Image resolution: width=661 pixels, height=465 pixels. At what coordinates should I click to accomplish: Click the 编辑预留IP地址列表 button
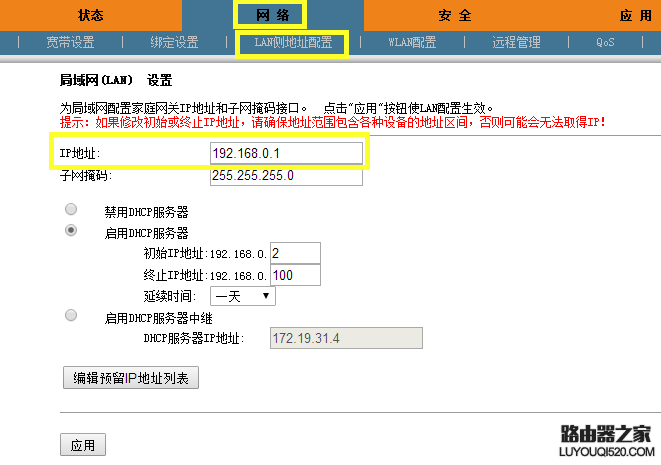131,378
